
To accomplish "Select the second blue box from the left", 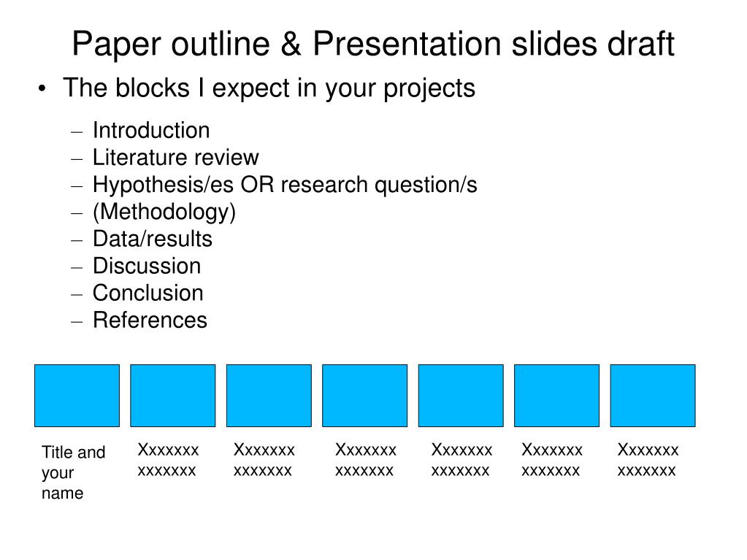I will coord(173,396).
